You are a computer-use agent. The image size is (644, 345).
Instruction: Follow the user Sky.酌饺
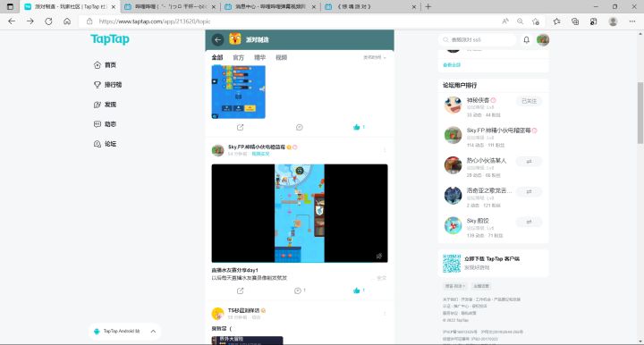[x=529, y=222]
